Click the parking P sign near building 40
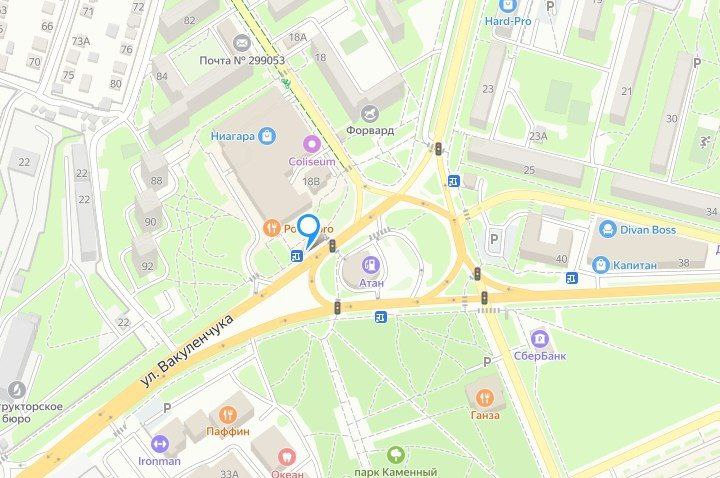Screen dimensions: 720x478 [494, 239]
